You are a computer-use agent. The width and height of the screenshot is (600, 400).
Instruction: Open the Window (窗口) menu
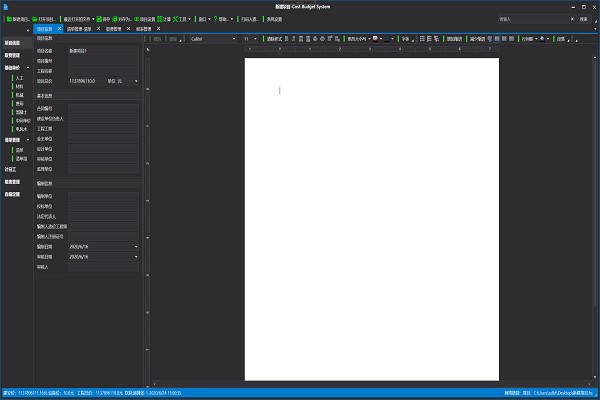coord(203,18)
